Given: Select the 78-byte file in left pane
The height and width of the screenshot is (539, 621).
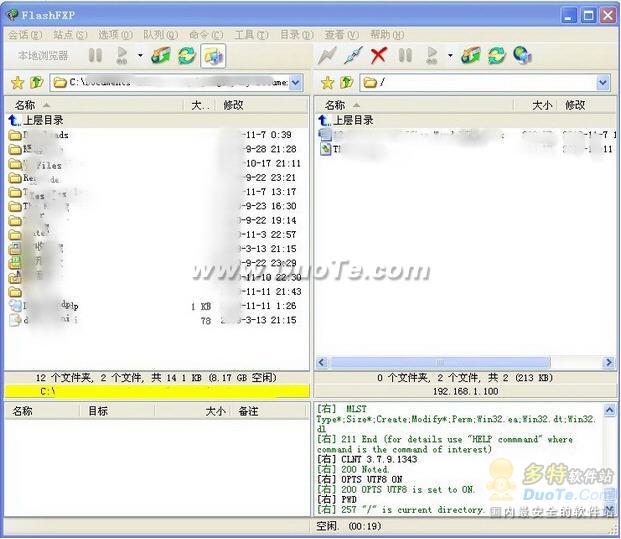Looking at the screenshot, I should click(157, 320).
